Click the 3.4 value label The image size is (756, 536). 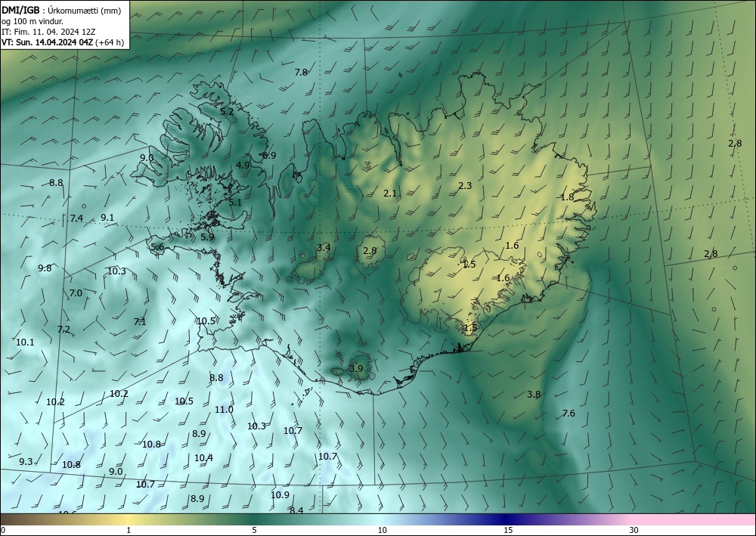point(324,247)
